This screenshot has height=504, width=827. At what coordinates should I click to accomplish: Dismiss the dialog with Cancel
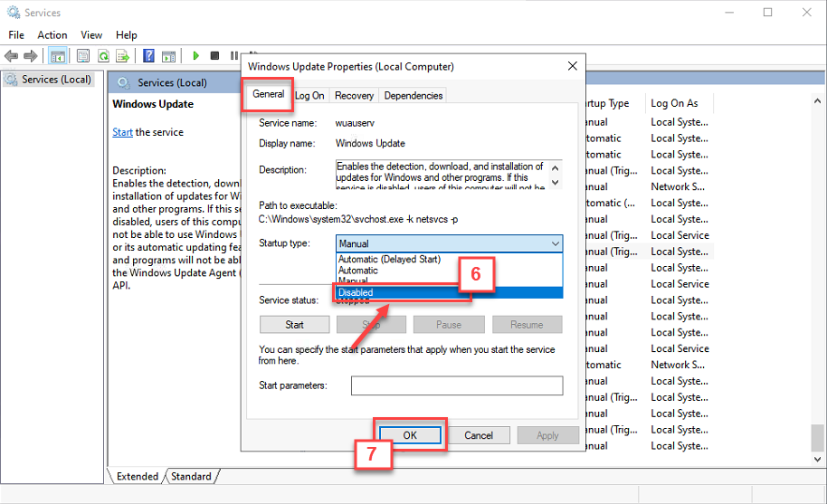[479, 435]
